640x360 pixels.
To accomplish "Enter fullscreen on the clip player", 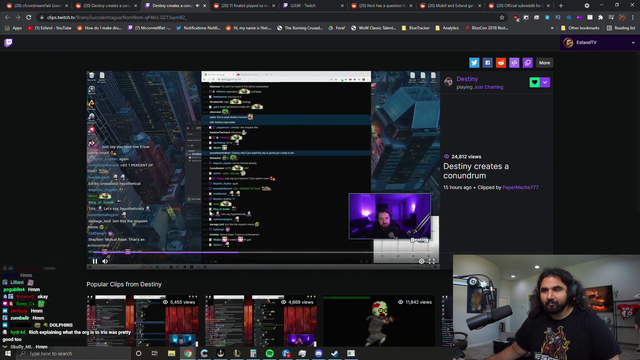I will [432, 262].
